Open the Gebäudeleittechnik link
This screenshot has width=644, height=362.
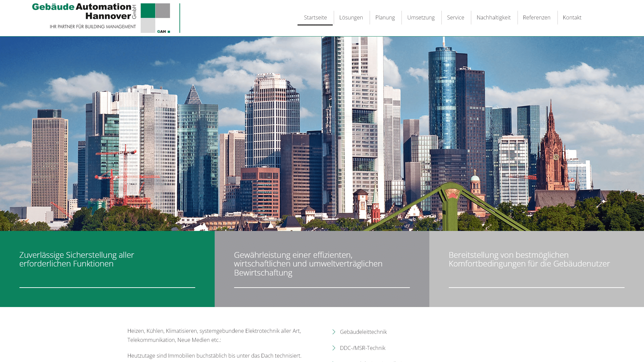coord(363,332)
